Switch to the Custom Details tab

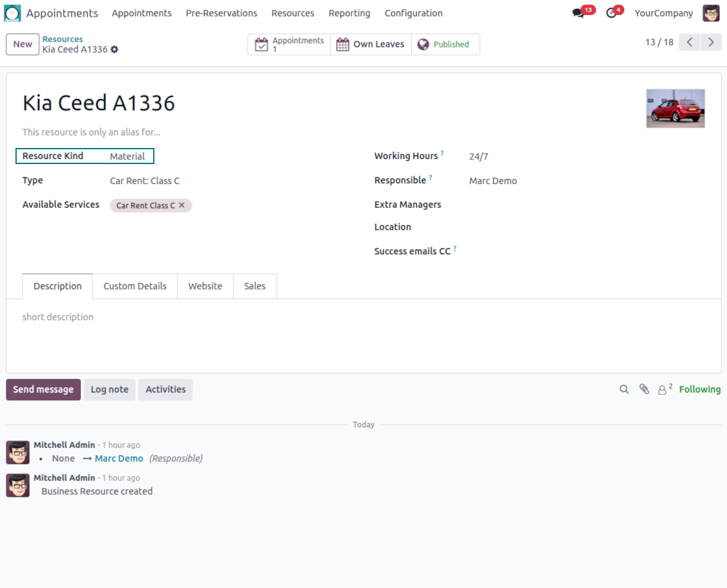coord(134,286)
